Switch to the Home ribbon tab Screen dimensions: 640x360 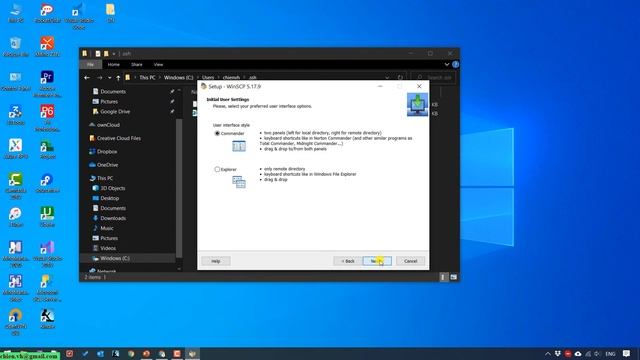tap(113, 64)
